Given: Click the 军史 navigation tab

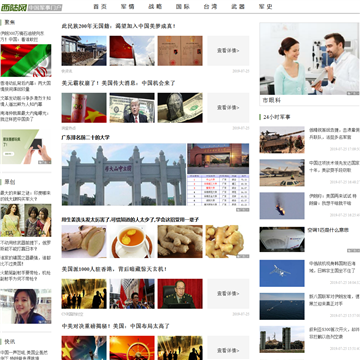Looking at the screenshot, I should 266,7.
